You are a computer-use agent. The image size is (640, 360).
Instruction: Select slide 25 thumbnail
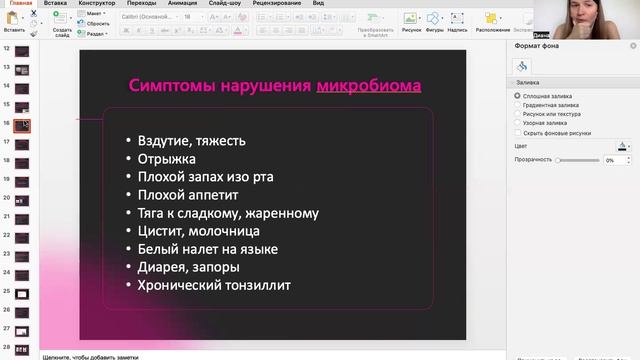(22, 294)
